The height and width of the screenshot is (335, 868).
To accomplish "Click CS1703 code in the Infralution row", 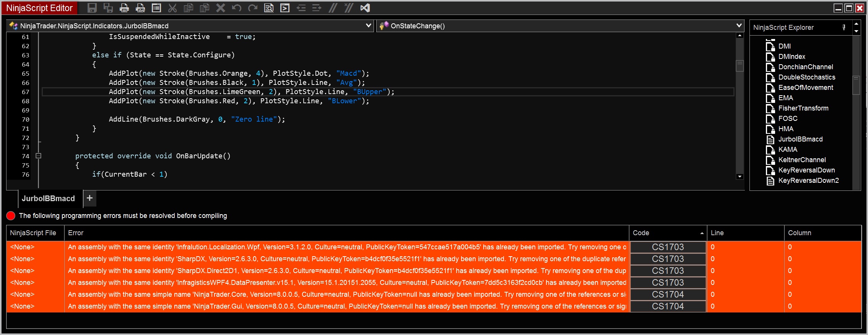I will coord(668,247).
